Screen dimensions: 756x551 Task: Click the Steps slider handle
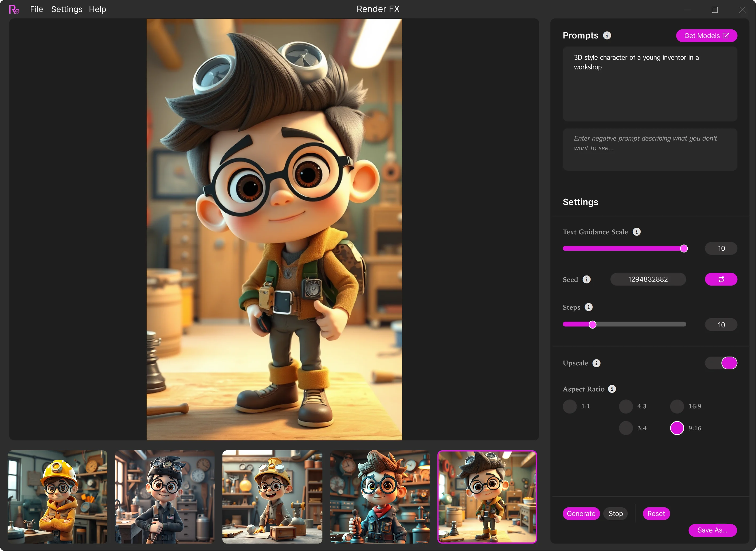[593, 325]
